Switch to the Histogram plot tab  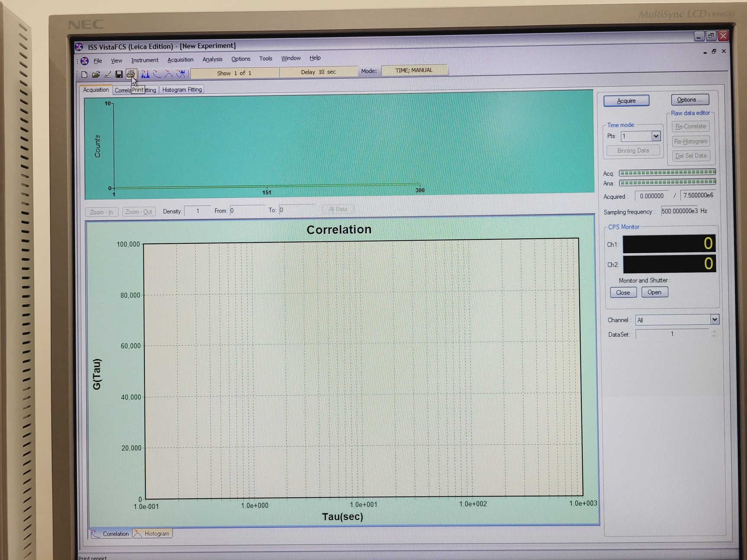153,534
